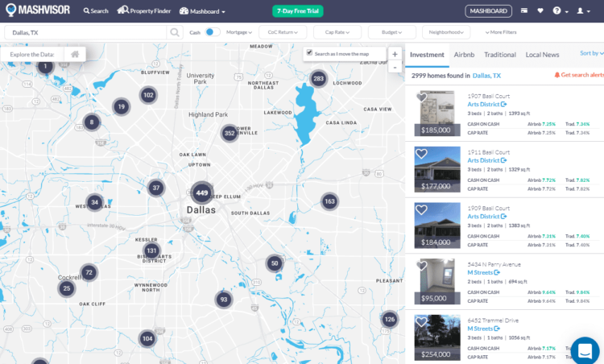Open the card icon in header

coord(524,10)
